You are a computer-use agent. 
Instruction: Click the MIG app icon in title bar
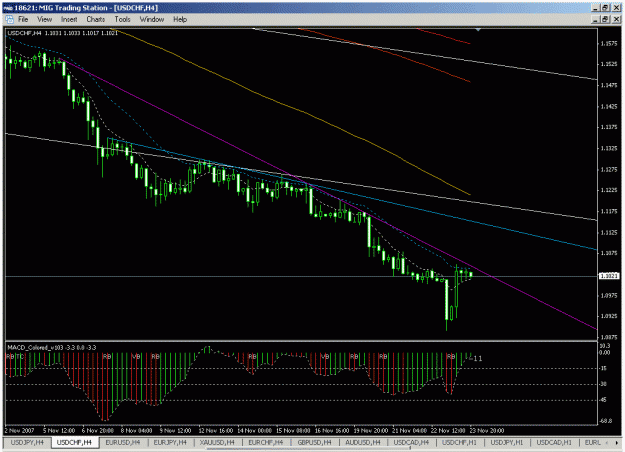click(8, 8)
